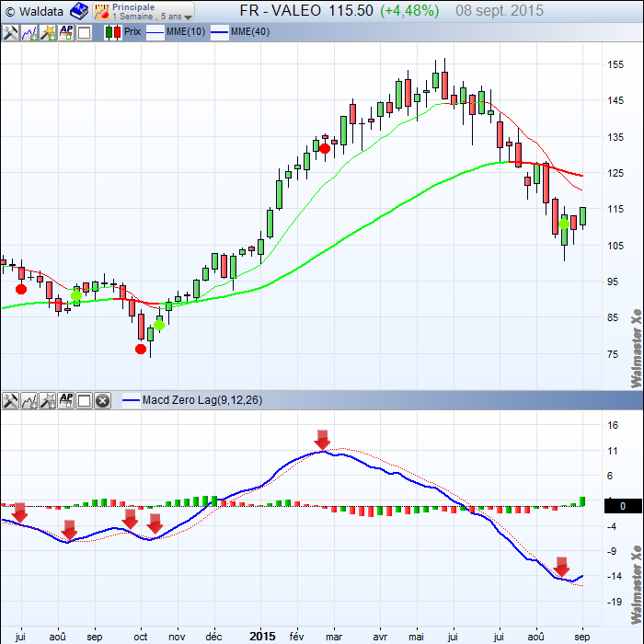Screen dimensions: 644x644
Task: Click the Macd Zero Lag(9,12,26) label
Action: (x=202, y=400)
